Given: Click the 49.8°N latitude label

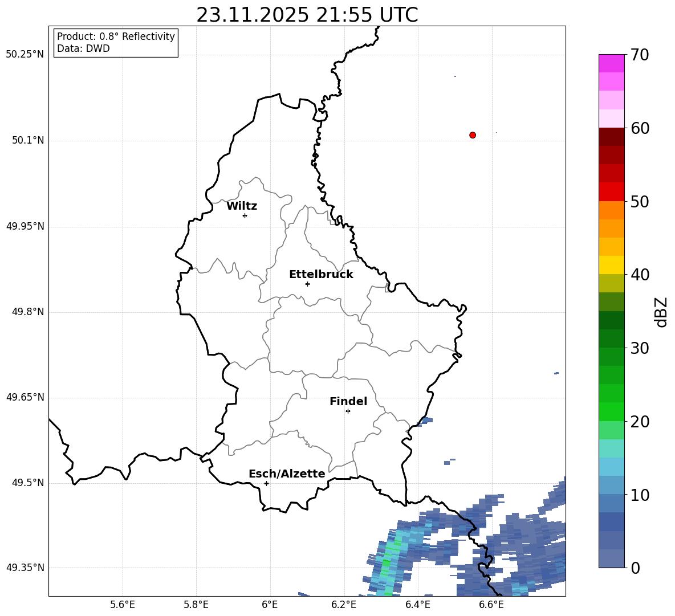Looking at the screenshot, I should pos(28,312).
